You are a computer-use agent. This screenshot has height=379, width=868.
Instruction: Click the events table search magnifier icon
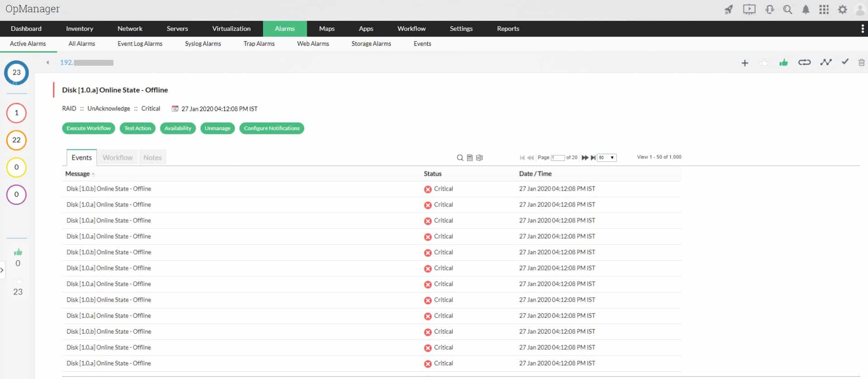pos(460,158)
